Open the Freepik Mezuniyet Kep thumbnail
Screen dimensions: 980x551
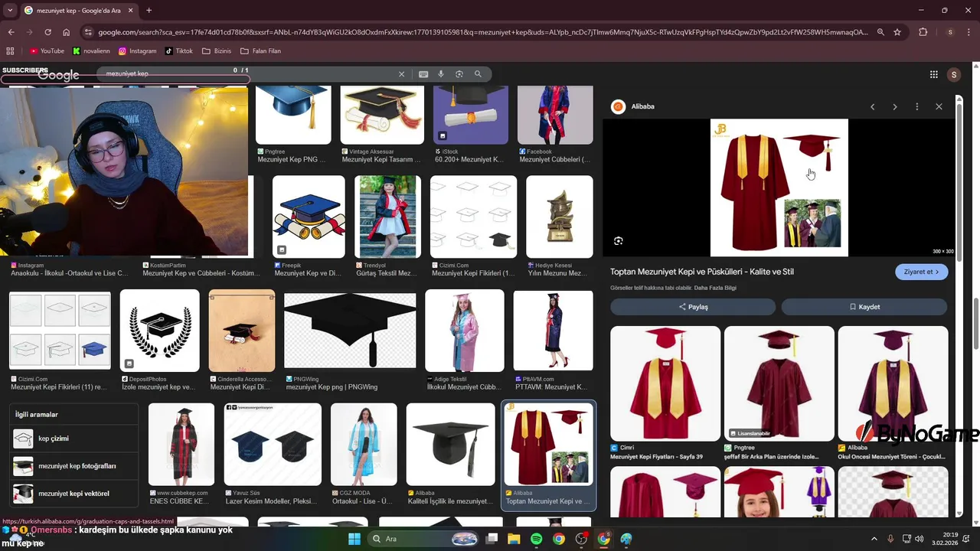(309, 217)
